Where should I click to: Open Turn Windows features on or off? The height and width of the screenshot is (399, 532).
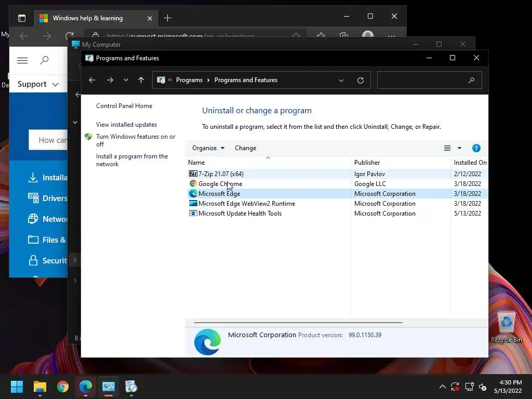pos(136,140)
